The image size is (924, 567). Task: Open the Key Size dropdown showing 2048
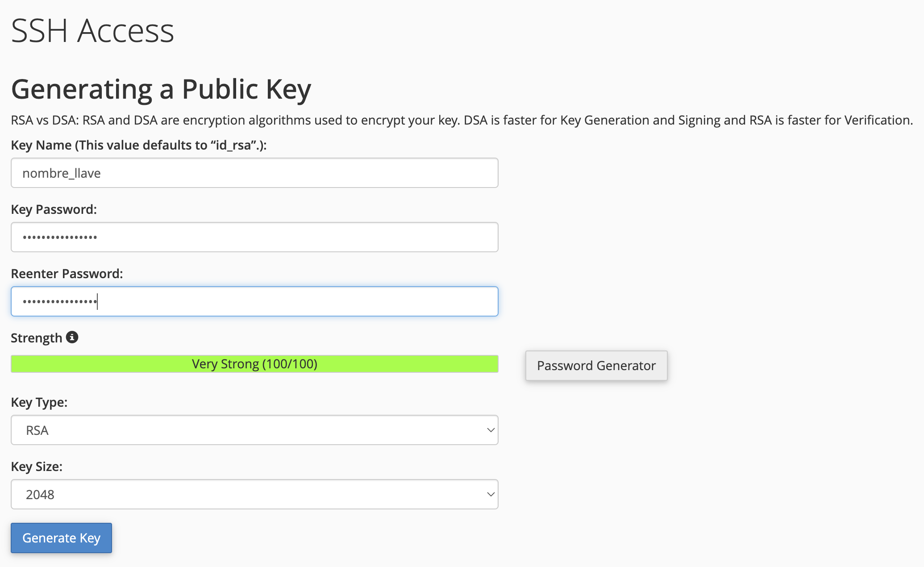click(254, 494)
